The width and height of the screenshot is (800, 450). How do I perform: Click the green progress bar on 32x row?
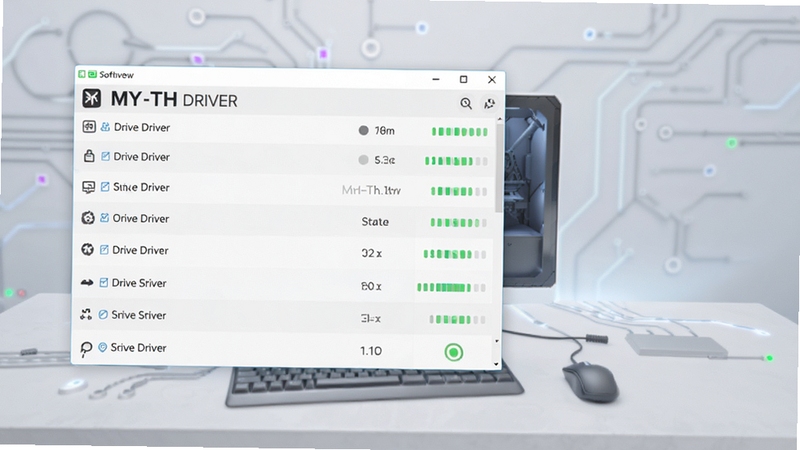point(455,254)
